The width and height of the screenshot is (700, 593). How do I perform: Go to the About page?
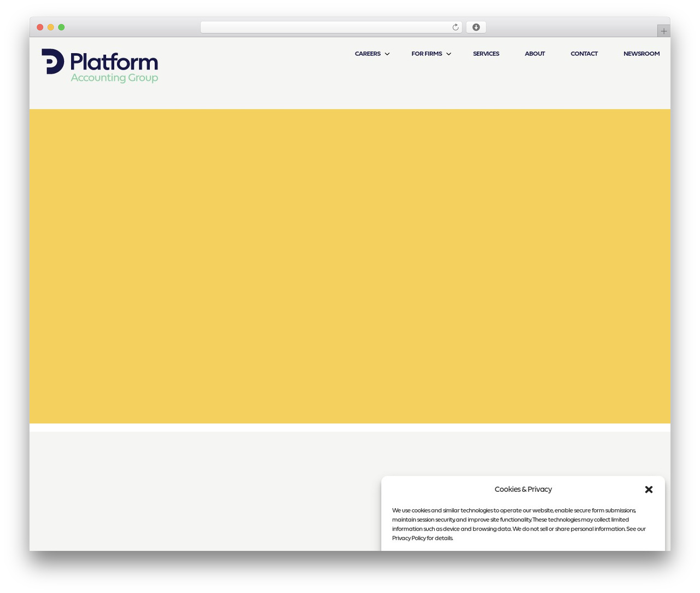pos(535,54)
